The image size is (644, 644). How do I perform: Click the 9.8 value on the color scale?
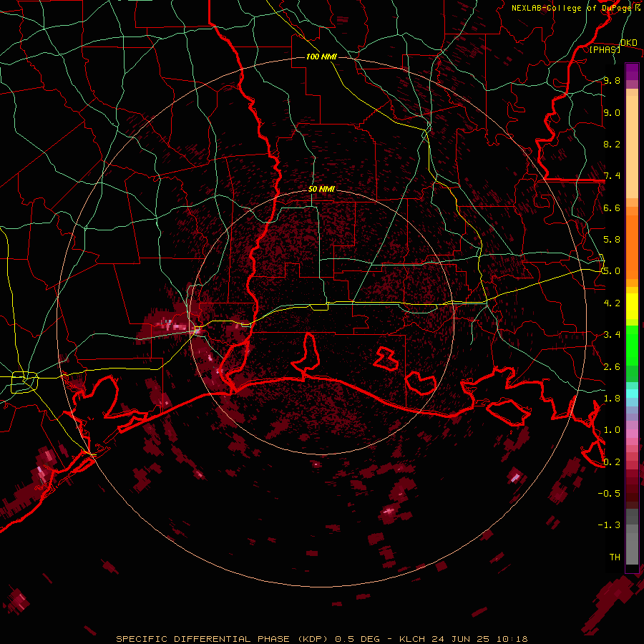(x=612, y=80)
